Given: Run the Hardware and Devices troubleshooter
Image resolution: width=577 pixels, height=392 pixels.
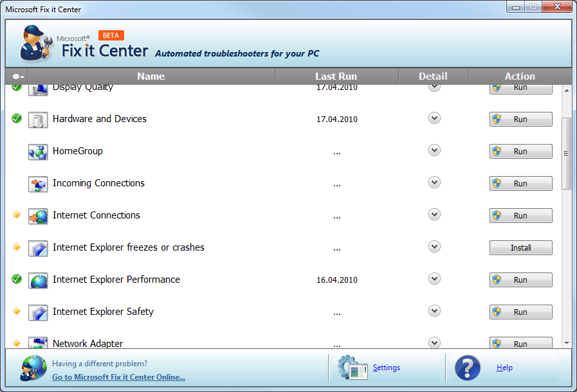Looking at the screenshot, I should [520, 119].
